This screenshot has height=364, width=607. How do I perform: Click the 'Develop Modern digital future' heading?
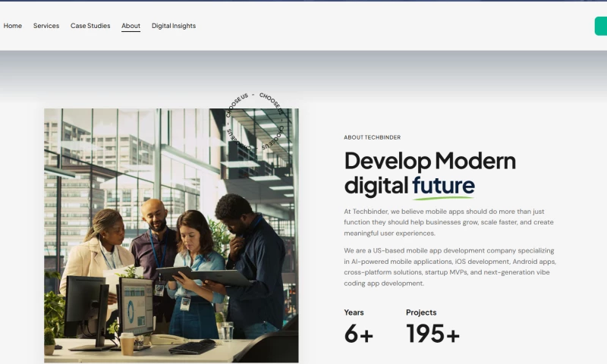pyautogui.click(x=429, y=174)
